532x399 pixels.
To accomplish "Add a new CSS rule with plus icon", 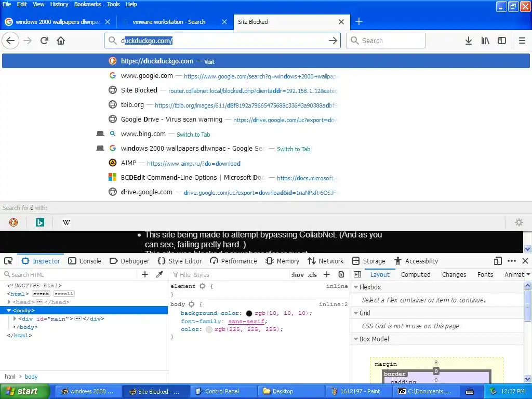I will [327, 274].
